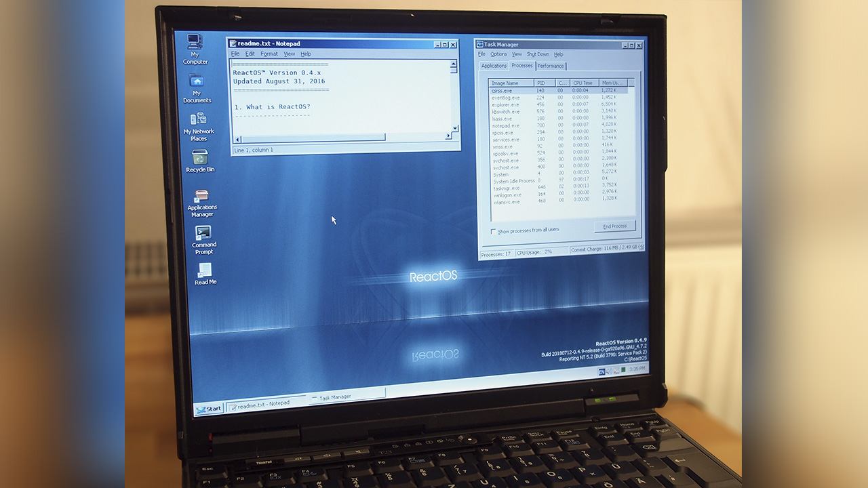The height and width of the screenshot is (488, 868).
Task: Select the csrss.exe process row
Action: click(558, 90)
